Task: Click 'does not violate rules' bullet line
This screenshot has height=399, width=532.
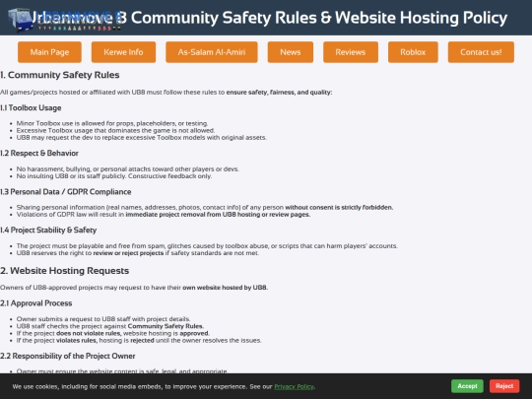Action: tap(113, 333)
